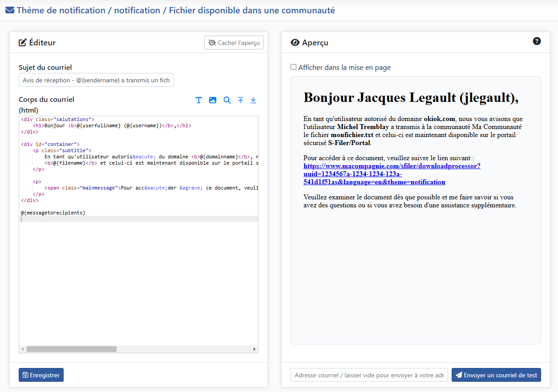The image size is (558, 392).
Task: Click the page title Thème de notification text
Action: click(176, 10)
